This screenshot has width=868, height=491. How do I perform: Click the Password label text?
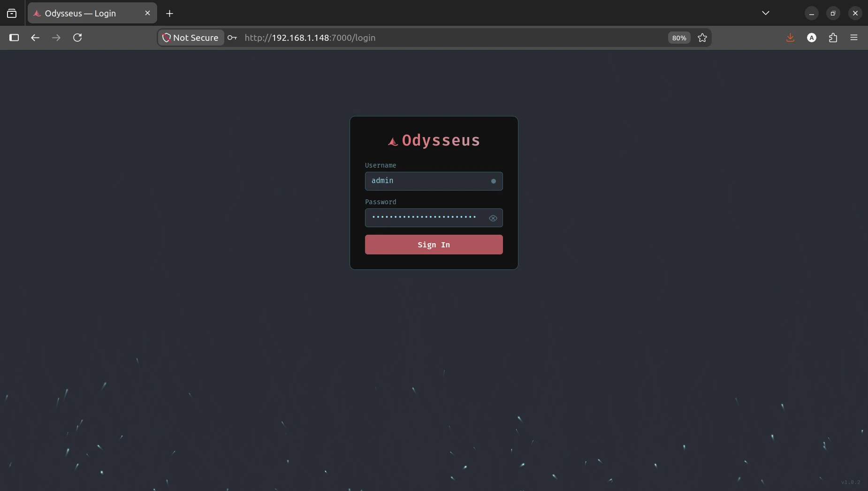pos(381,202)
